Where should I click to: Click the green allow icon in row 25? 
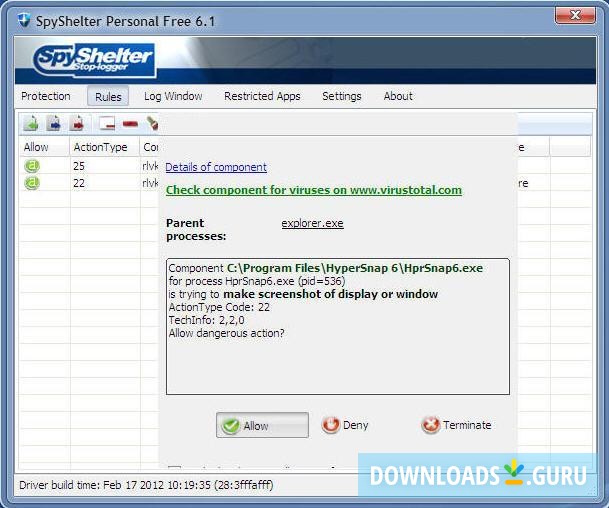[x=32, y=166]
